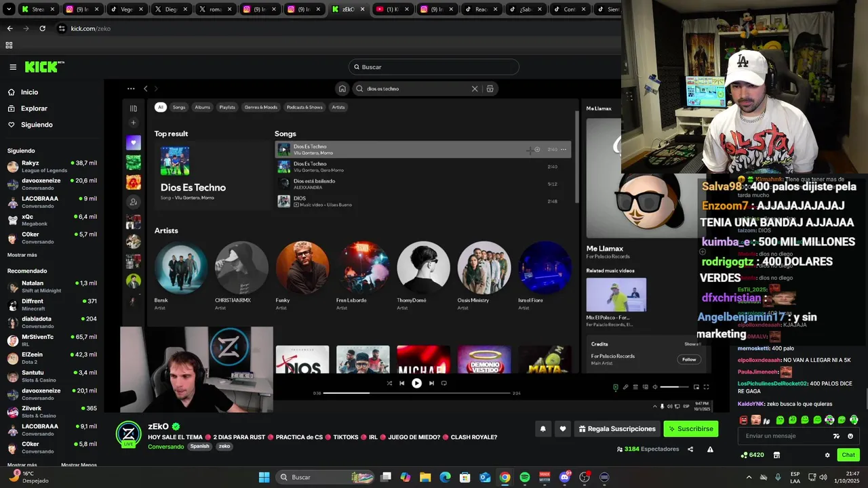Screen dimensions: 868x488
Task: Open ThomyDomé artist thumbnail
Action: coord(423,268)
